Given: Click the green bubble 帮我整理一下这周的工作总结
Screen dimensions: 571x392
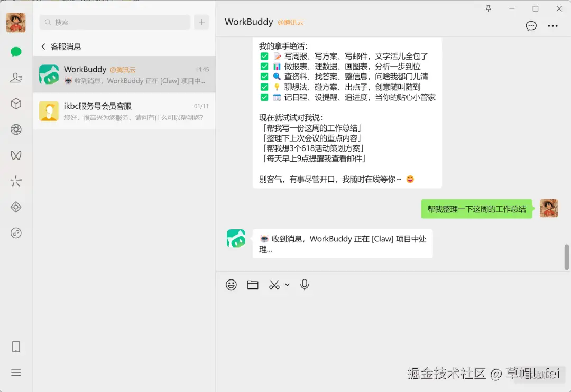Looking at the screenshot, I should [476, 209].
